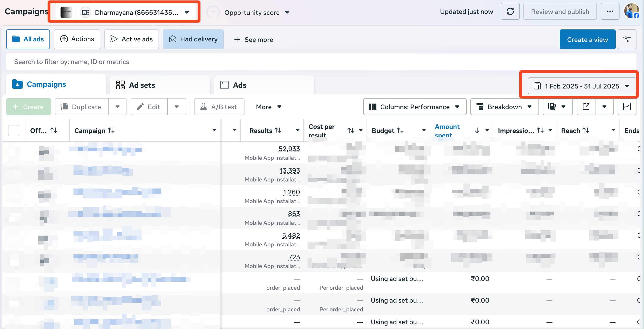
Task: Select the Had delivery filter view
Action: pos(193,39)
